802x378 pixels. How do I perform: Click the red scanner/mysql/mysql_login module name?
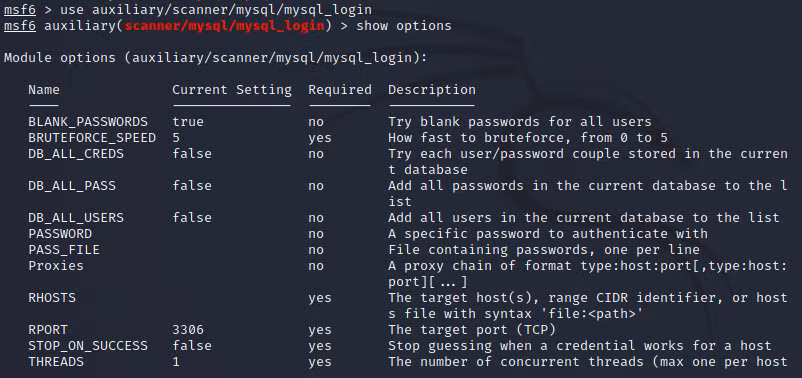click(x=225, y=26)
